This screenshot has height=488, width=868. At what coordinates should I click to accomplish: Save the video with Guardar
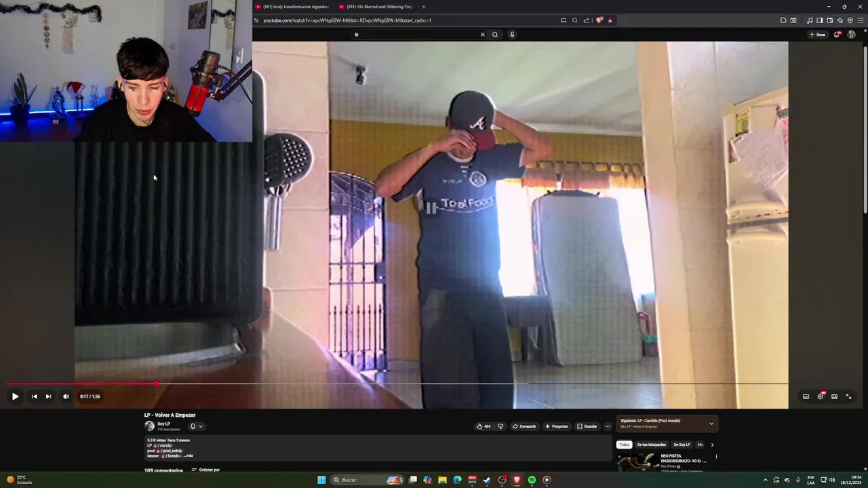tap(587, 426)
